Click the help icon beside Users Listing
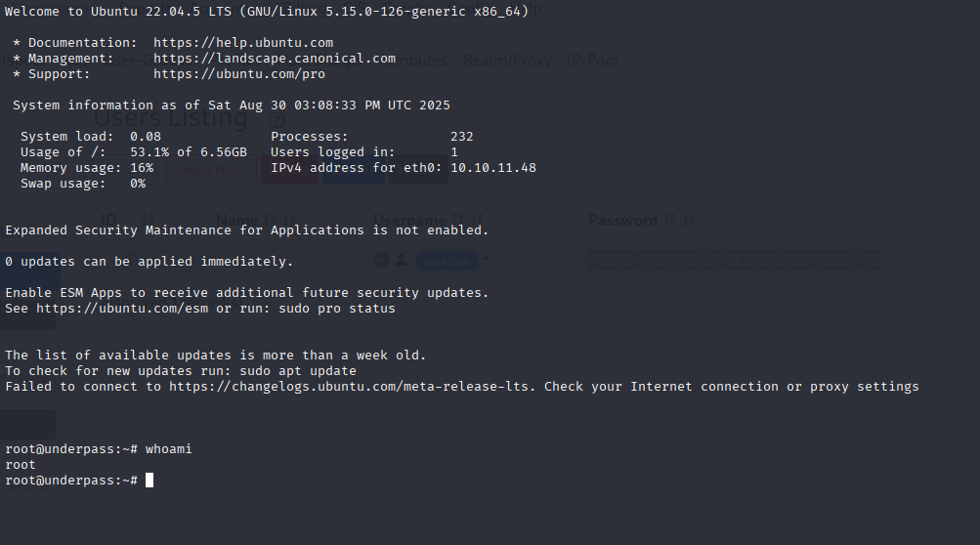The width and height of the screenshot is (980, 545). [277, 119]
